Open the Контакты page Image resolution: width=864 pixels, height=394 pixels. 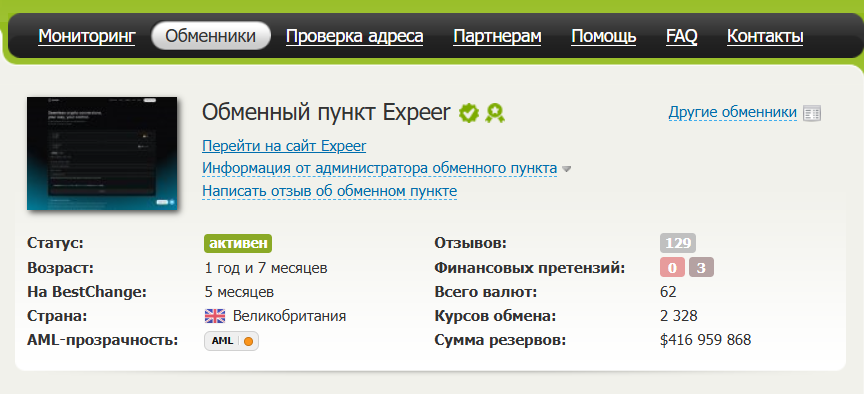[765, 36]
